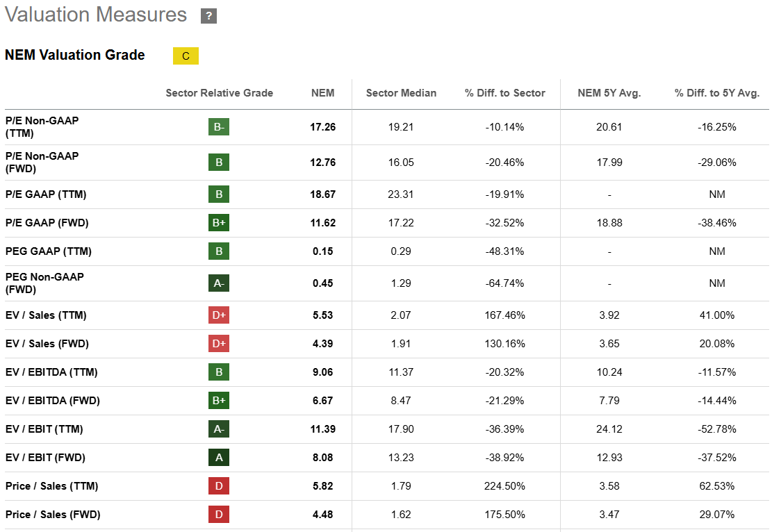Click the NEM column header

coord(323,93)
